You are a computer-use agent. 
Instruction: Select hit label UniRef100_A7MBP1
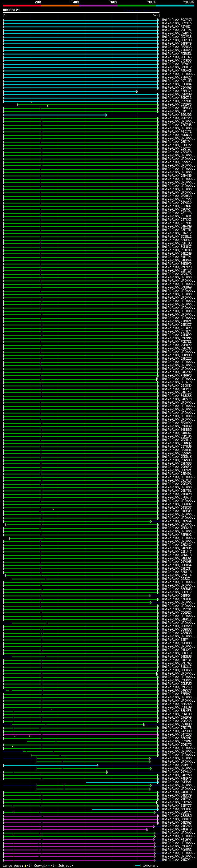(177, 321)
